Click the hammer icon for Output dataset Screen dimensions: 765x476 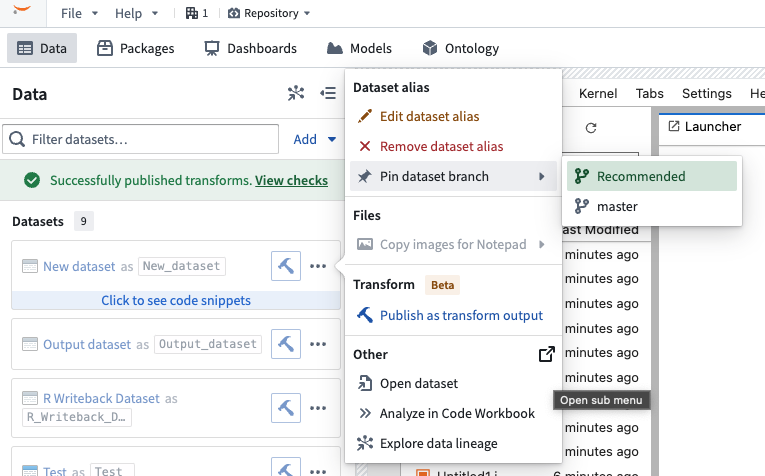pos(286,344)
